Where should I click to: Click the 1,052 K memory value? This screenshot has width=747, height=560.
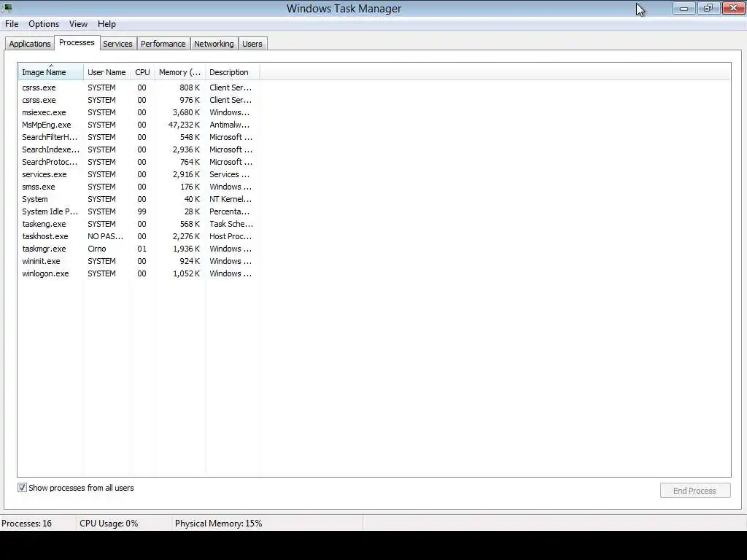pos(186,273)
